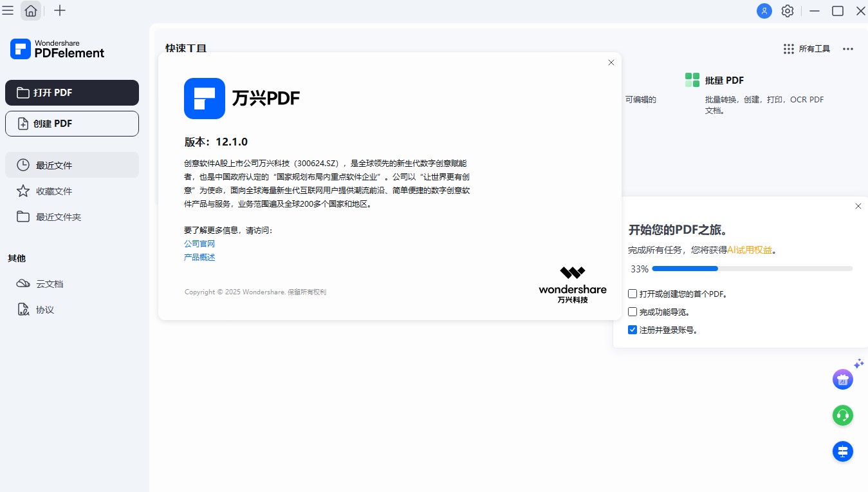868x492 pixels.
Task: Uncheck the 'Register and log in' checkbox
Action: [x=633, y=330]
